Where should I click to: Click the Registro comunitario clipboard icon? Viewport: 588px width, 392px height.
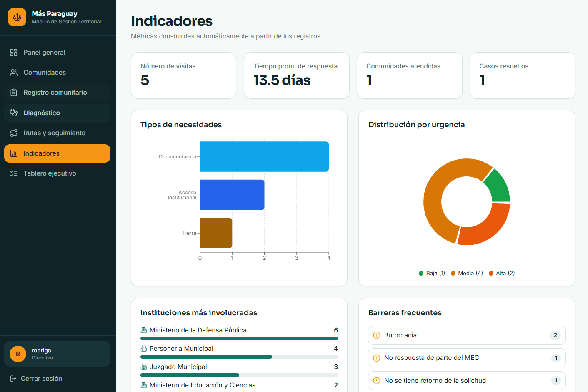click(14, 93)
